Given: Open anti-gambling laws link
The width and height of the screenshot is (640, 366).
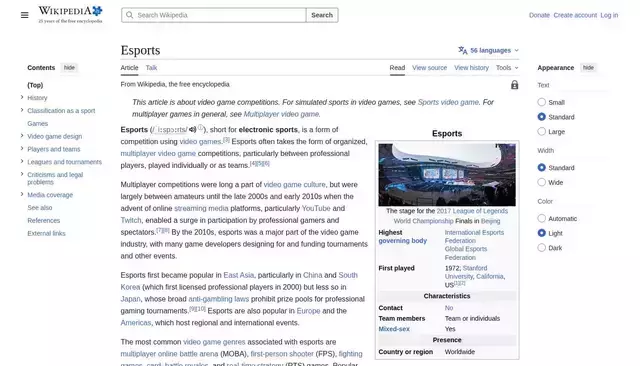Looking at the screenshot, I should pyautogui.click(x=218, y=299).
